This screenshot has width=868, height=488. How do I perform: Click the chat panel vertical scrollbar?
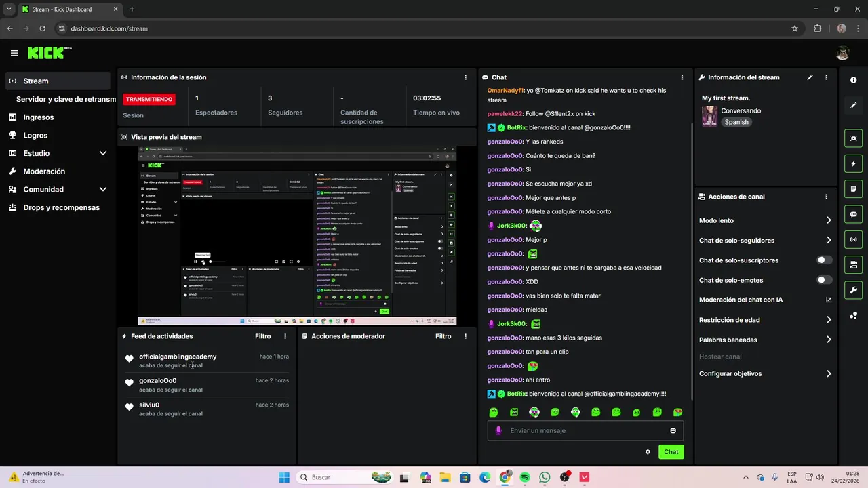coord(691,261)
